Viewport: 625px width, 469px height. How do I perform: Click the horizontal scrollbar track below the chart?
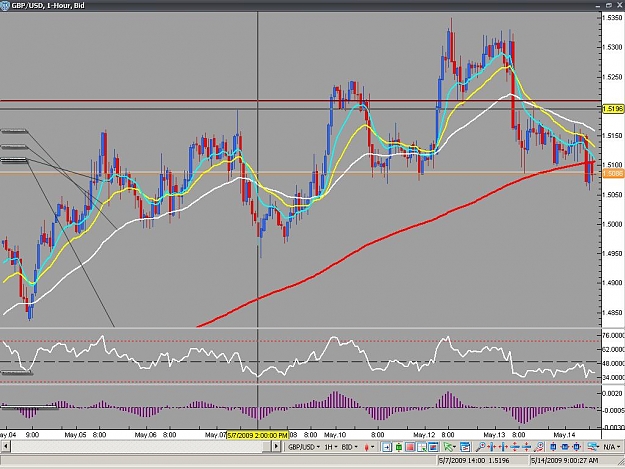click(140, 446)
